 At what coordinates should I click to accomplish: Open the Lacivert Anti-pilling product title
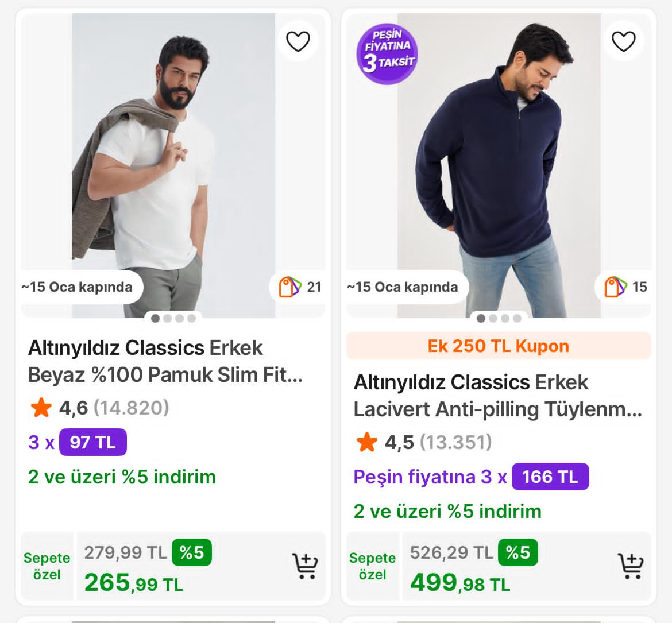[x=497, y=396]
